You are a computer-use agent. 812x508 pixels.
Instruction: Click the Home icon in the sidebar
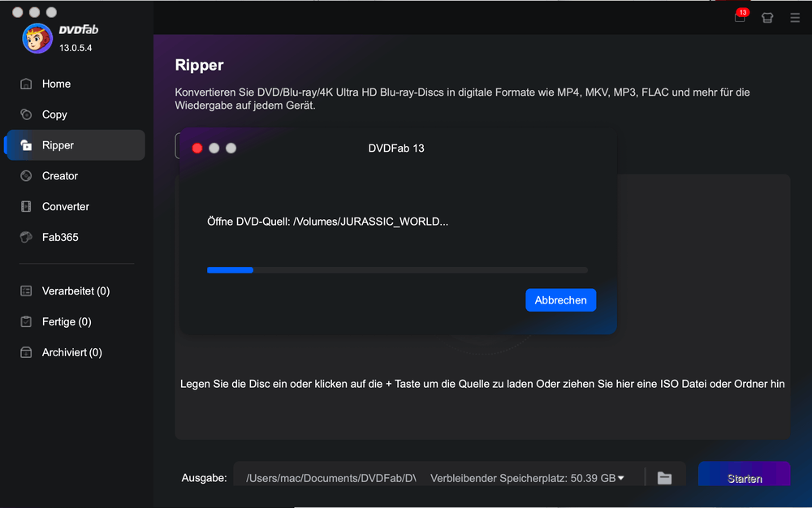(26, 84)
